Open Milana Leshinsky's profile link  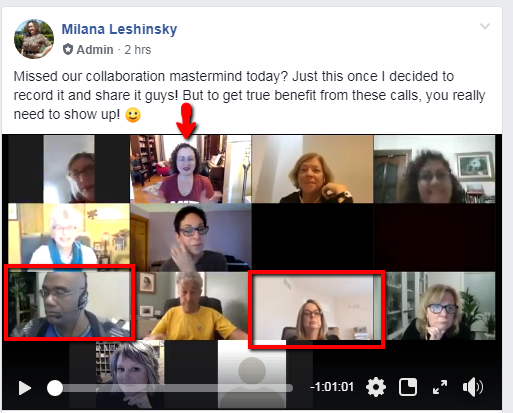119,29
